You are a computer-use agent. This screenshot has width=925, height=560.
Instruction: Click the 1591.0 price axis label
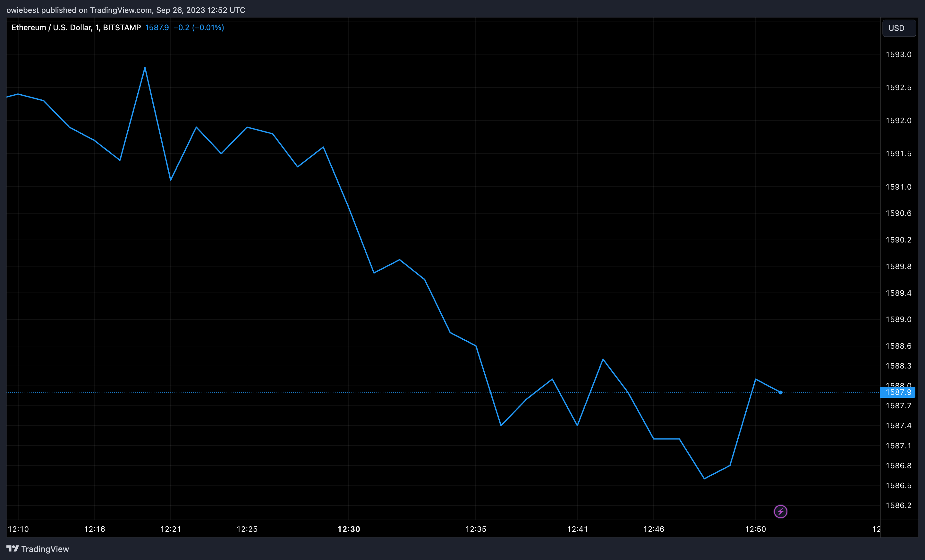tap(898, 187)
